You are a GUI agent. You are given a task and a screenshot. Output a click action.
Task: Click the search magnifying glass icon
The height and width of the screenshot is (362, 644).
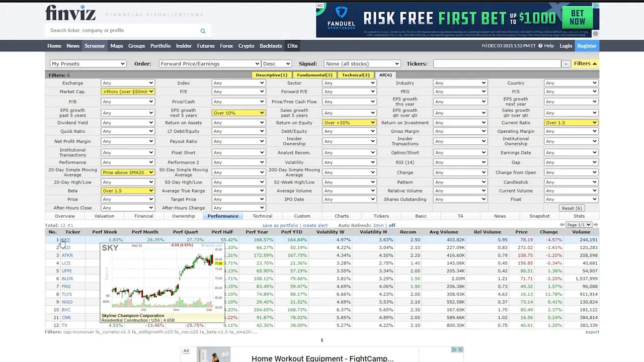203,31
